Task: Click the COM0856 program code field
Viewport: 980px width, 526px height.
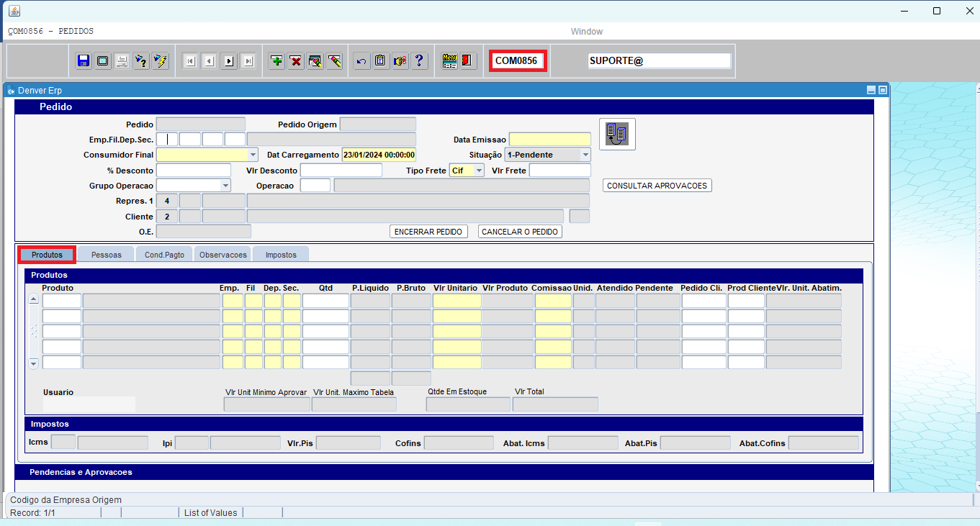Action: point(518,61)
